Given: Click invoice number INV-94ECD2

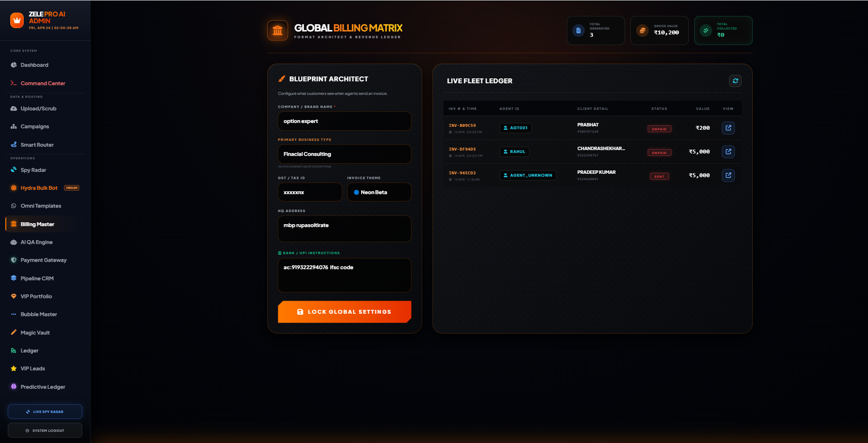Looking at the screenshot, I should (x=462, y=173).
